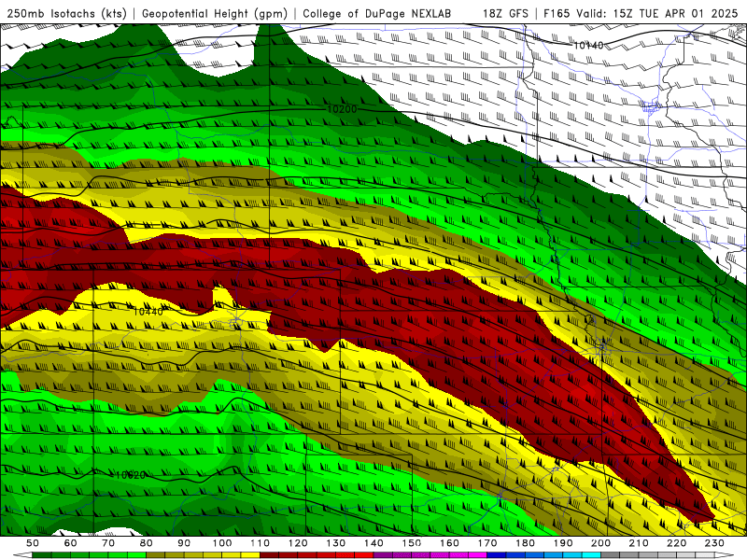Click the 10440 height contour label

(x=148, y=312)
